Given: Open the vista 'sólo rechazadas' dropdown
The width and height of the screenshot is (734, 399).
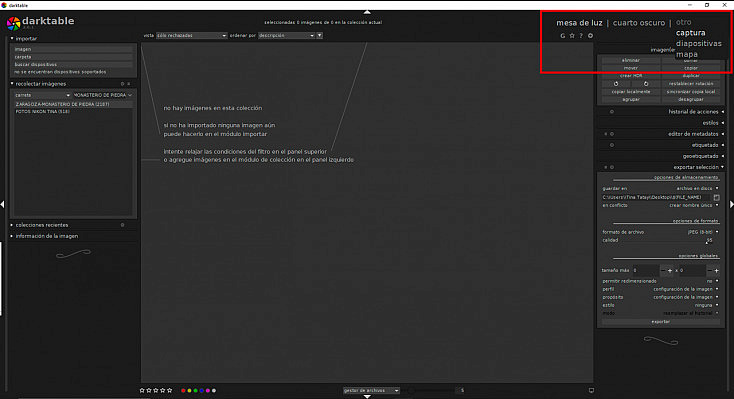Looking at the screenshot, I should pyautogui.click(x=191, y=36).
